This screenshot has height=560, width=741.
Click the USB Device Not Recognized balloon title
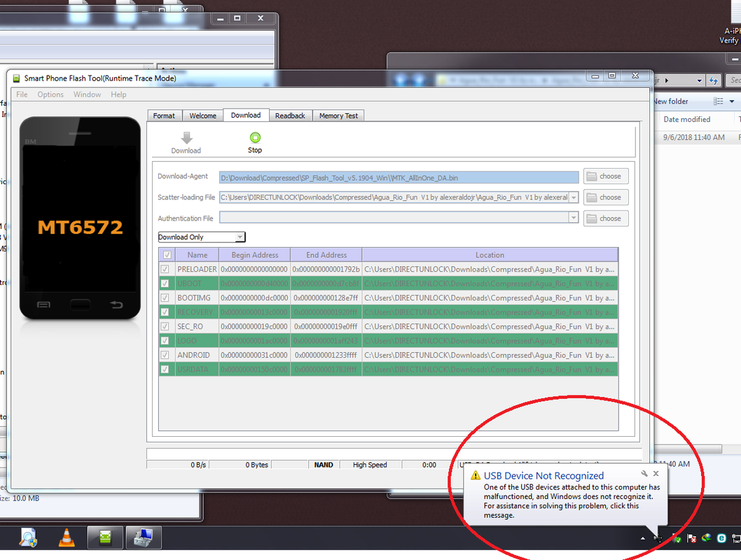[543, 476]
